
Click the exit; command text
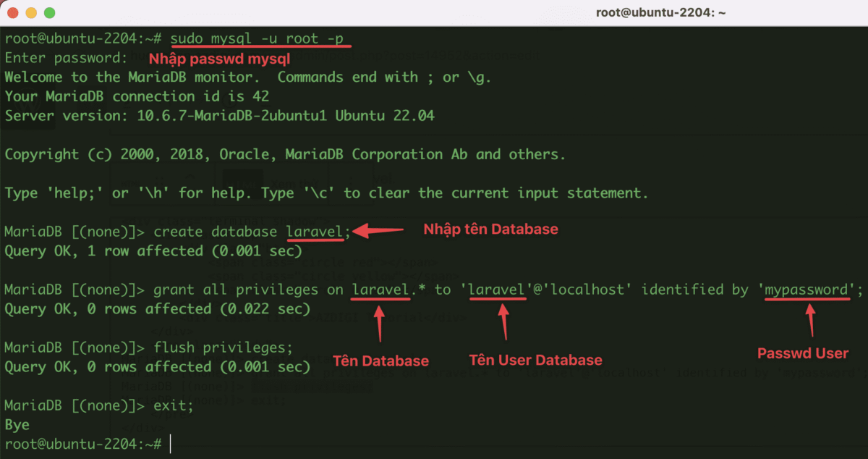click(x=174, y=406)
